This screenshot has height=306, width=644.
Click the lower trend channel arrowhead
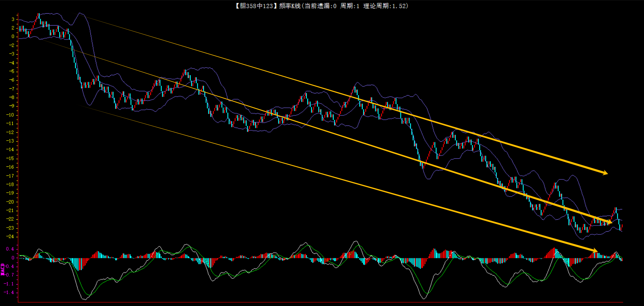(594, 251)
